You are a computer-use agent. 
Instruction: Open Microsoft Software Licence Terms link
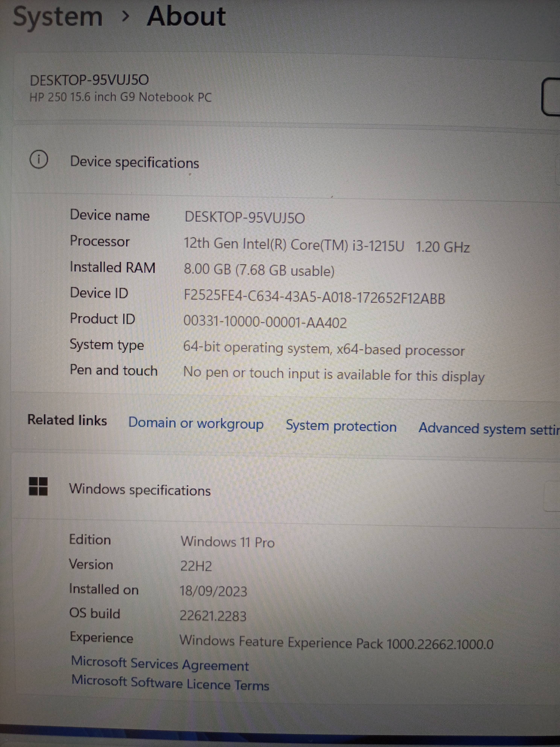pyautogui.click(x=170, y=683)
